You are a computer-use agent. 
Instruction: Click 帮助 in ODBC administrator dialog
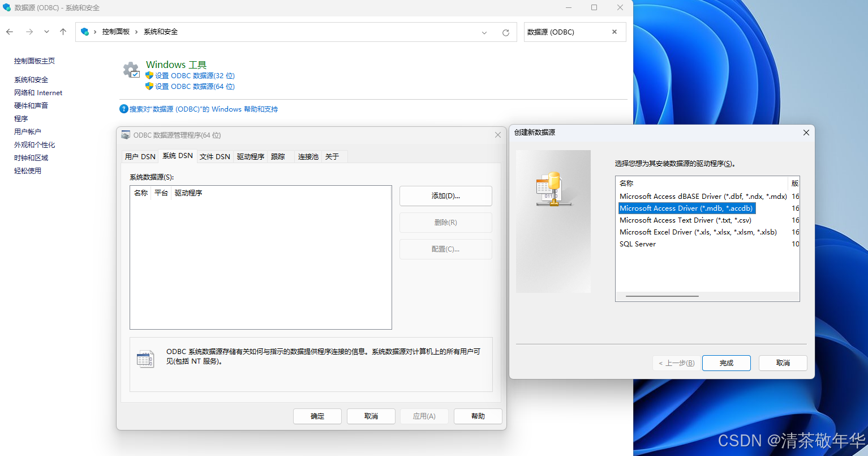click(478, 416)
